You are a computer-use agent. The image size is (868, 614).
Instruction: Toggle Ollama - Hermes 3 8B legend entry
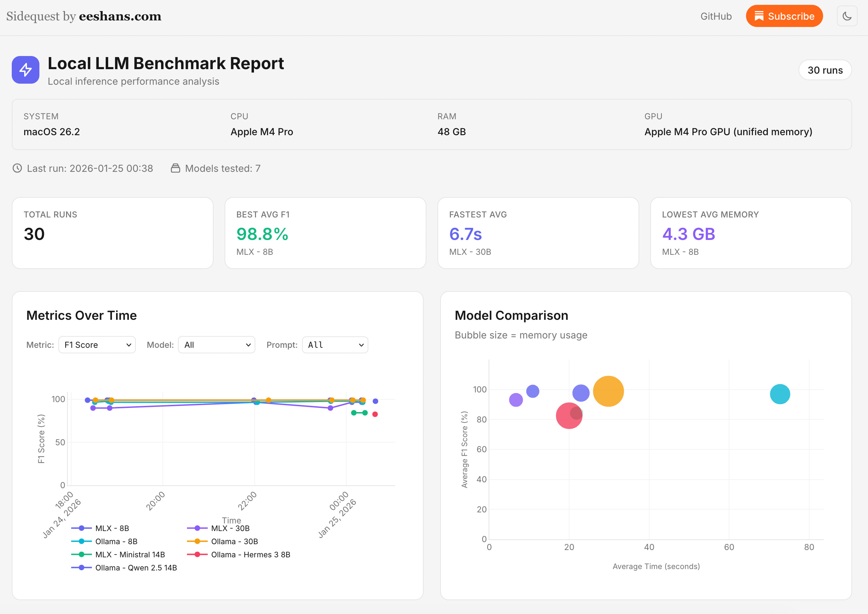tap(250, 555)
